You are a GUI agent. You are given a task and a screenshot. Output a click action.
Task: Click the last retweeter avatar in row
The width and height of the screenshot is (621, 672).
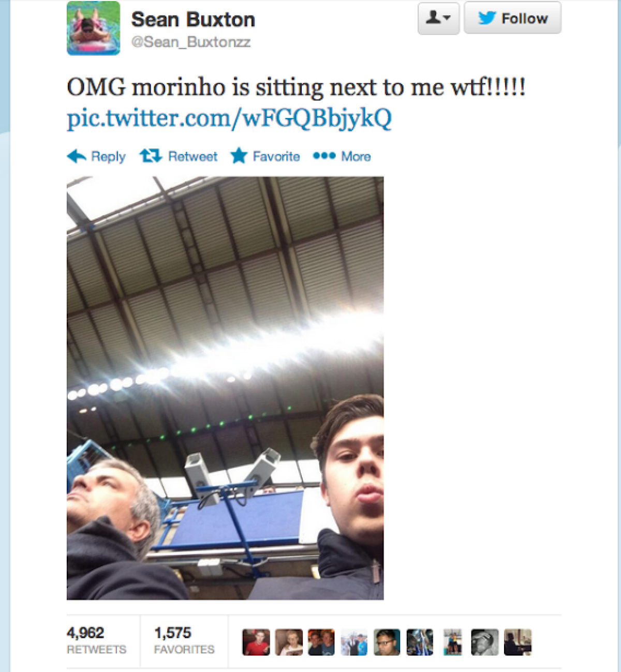click(x=517, y=643)
